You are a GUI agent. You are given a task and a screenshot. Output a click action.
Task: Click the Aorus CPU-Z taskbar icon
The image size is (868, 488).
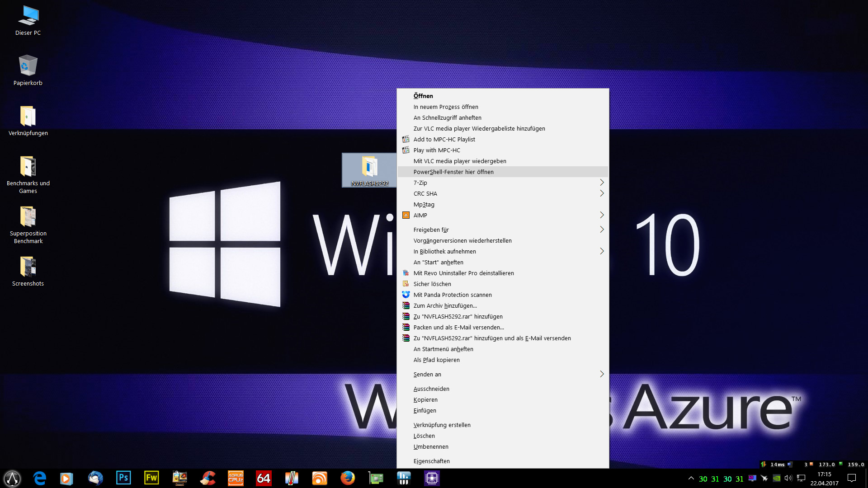(236, 478)
